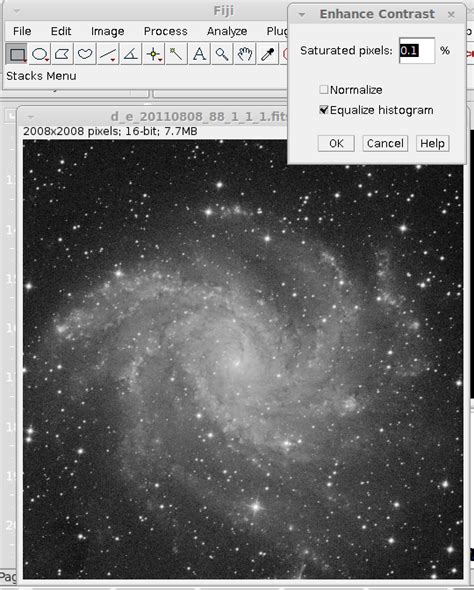The image size is (474, 590).
Task: Select the Color picker eyedropper tool
Action: pos(268,54)
